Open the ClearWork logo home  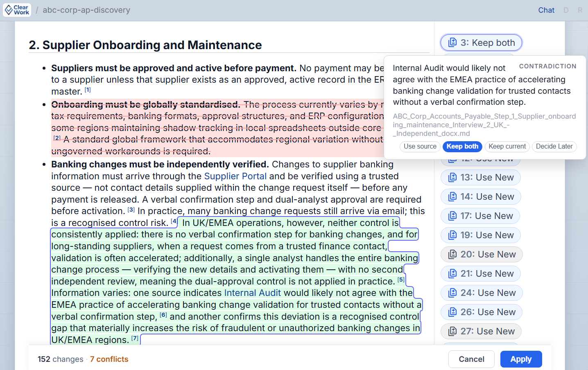coord(17,10)
